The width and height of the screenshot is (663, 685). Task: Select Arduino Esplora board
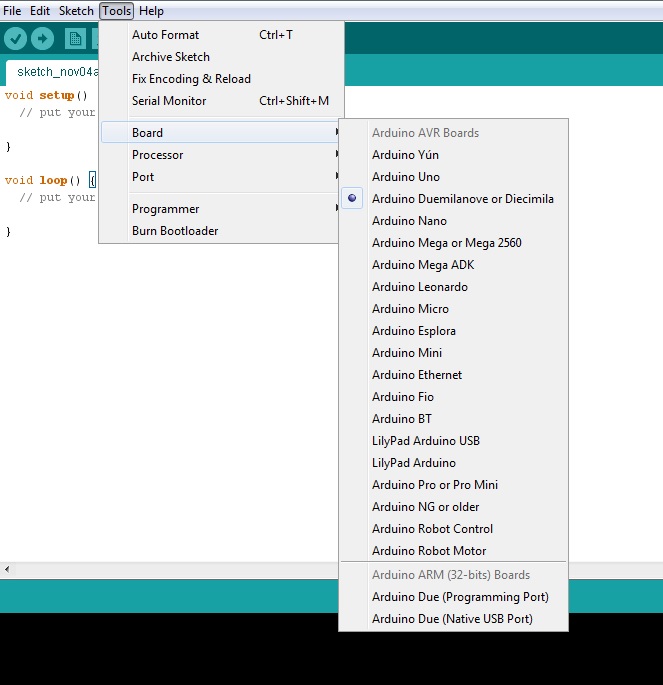coord(453,331)
